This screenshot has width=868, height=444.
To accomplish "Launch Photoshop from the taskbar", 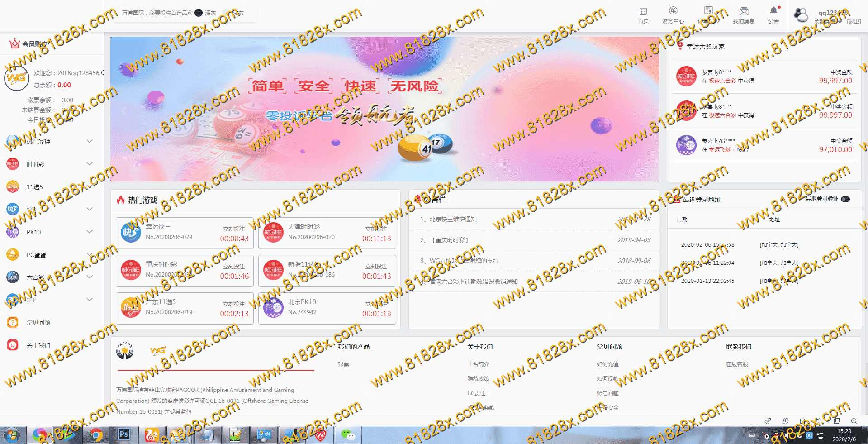I will point(123,435).
